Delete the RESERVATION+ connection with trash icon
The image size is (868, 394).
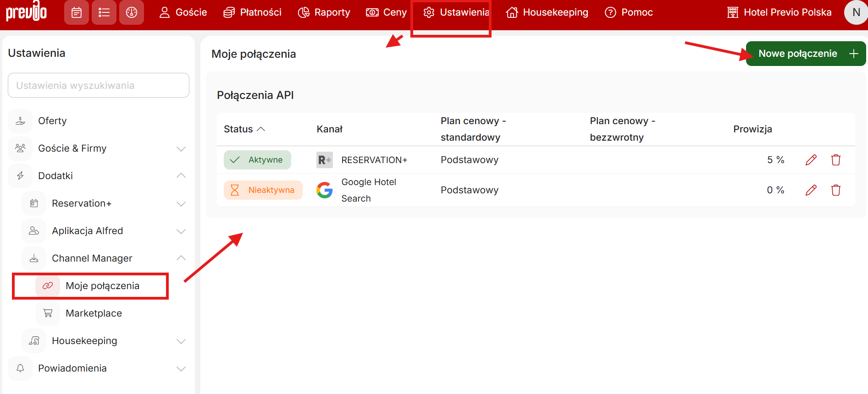point(835,160)
